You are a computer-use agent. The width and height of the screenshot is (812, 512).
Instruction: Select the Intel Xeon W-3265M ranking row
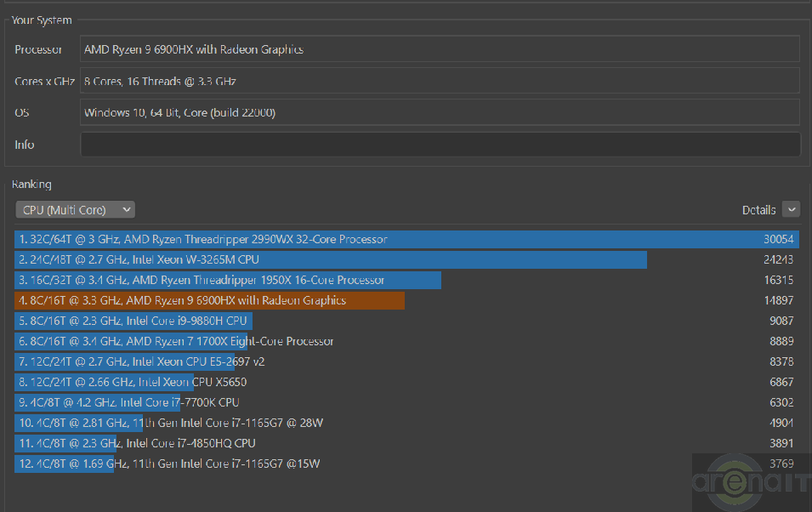click(139, 260)
